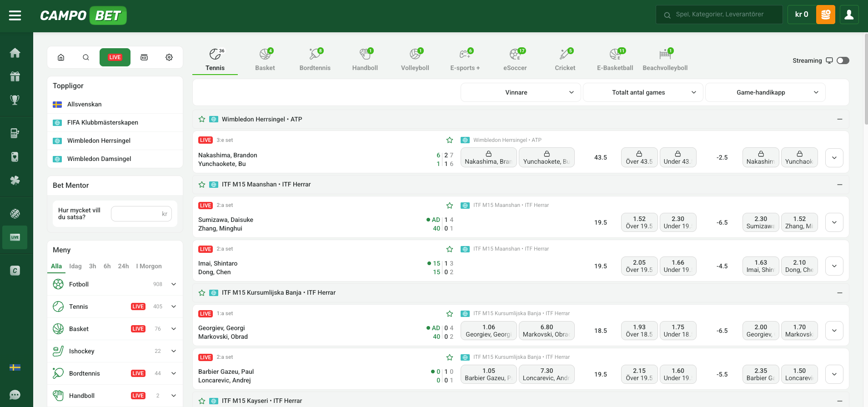Screen dimensions: 868x407
Task: Select the Basket sport tab
Action: point(265,60)
